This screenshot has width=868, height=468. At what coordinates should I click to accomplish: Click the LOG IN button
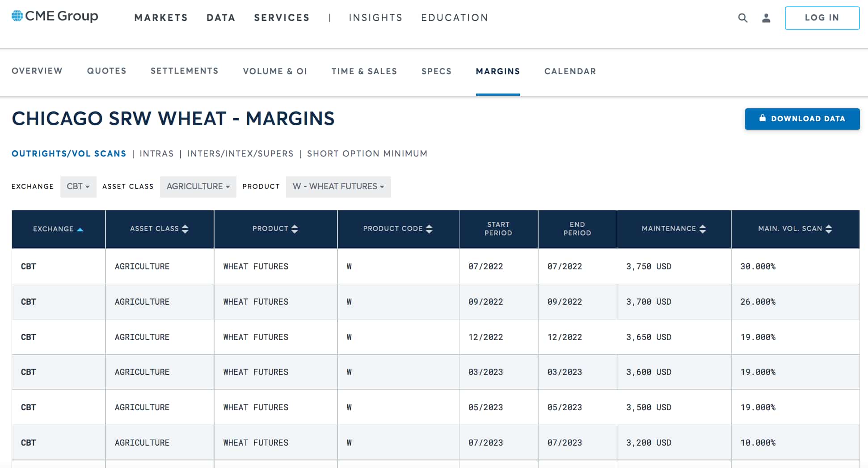point(822,18)
